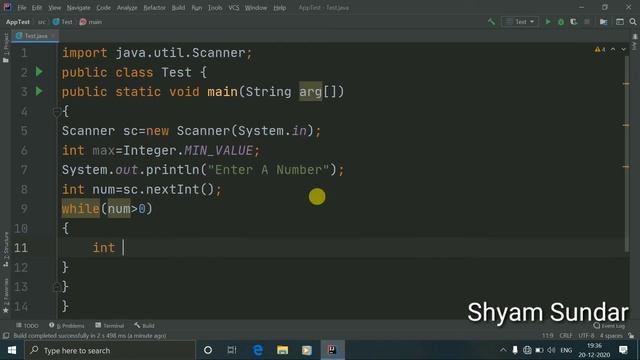The image size is (640, 360).
Task: Open Project Structure toolbar icon
Action: [603, 22]
